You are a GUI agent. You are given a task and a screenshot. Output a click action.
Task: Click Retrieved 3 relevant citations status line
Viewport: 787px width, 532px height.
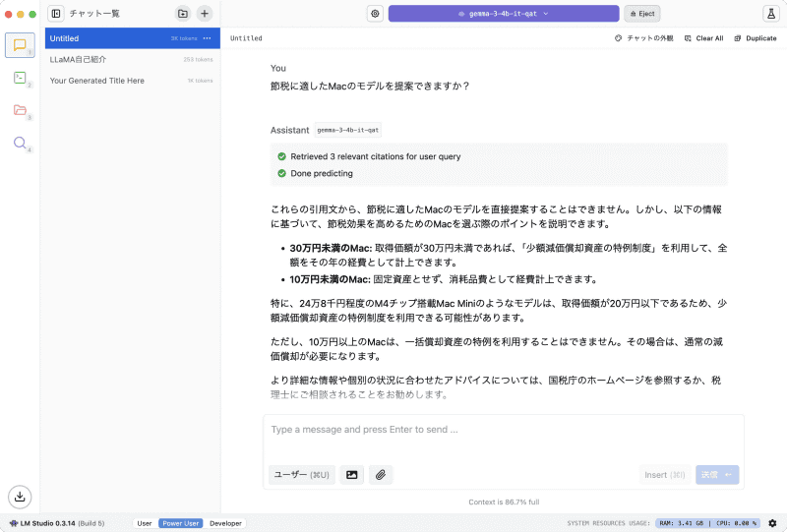pos(370,156)
